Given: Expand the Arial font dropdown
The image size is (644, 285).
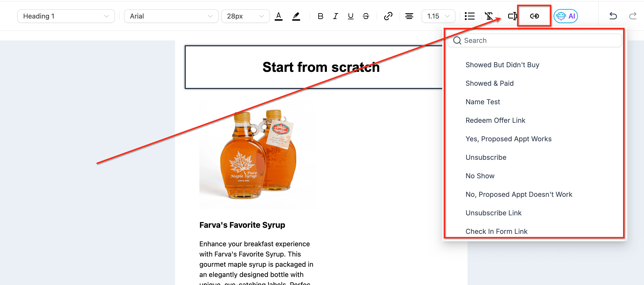Looking at the screenshot, I should 171,16.
